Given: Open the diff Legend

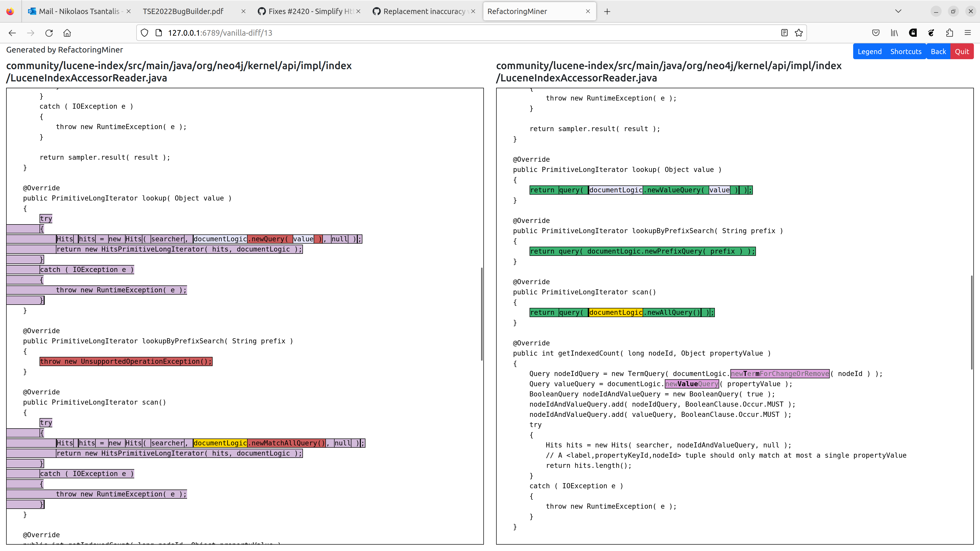Looking at the screenshot, I should 870,51.
